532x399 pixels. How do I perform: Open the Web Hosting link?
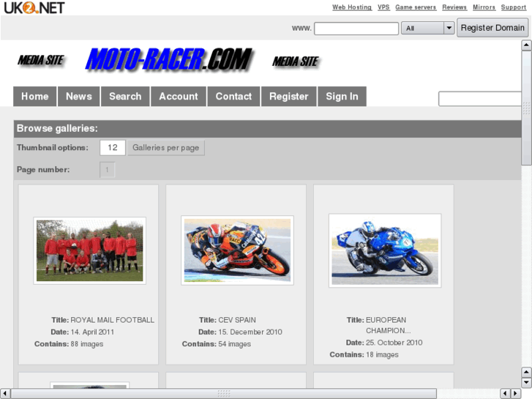[x=352, y=7]
